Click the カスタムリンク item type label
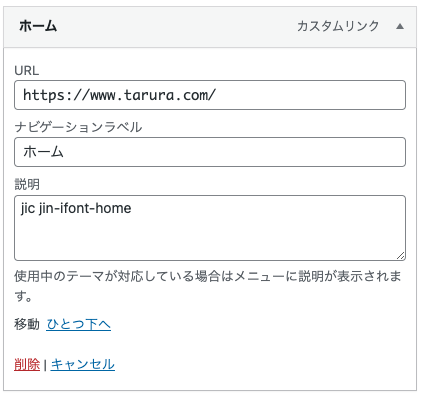The height and width of the screenshot is (398, 422). 338,26
